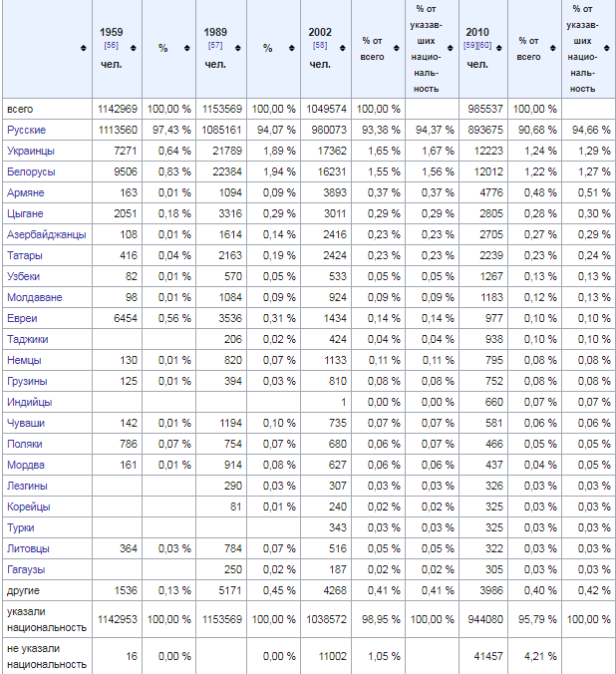Follow the Лезгины link
616x674 pixels.
27,486
